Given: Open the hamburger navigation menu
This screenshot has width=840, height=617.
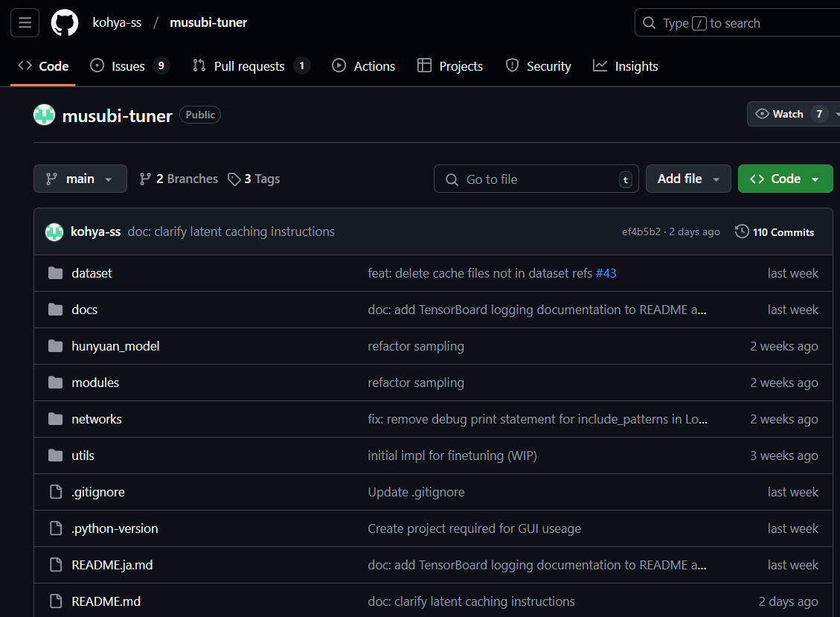Looking at the screenshot, I should [25, 23].
